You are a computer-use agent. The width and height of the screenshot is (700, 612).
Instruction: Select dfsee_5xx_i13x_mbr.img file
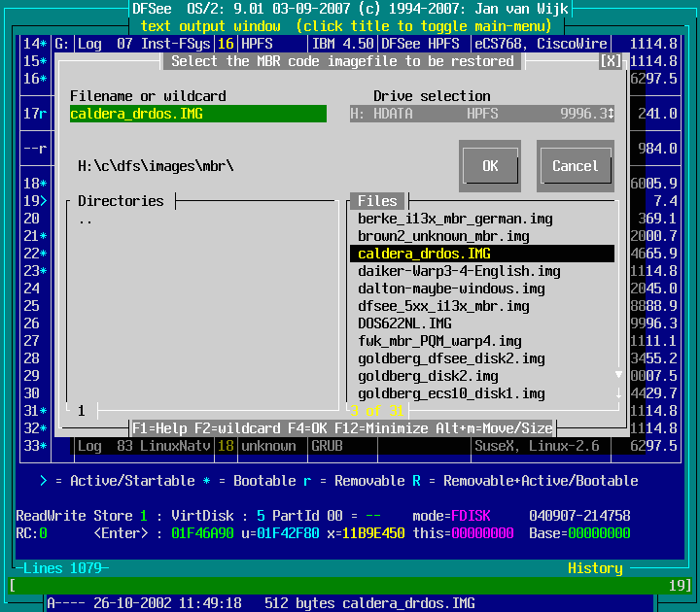(443, 306)
